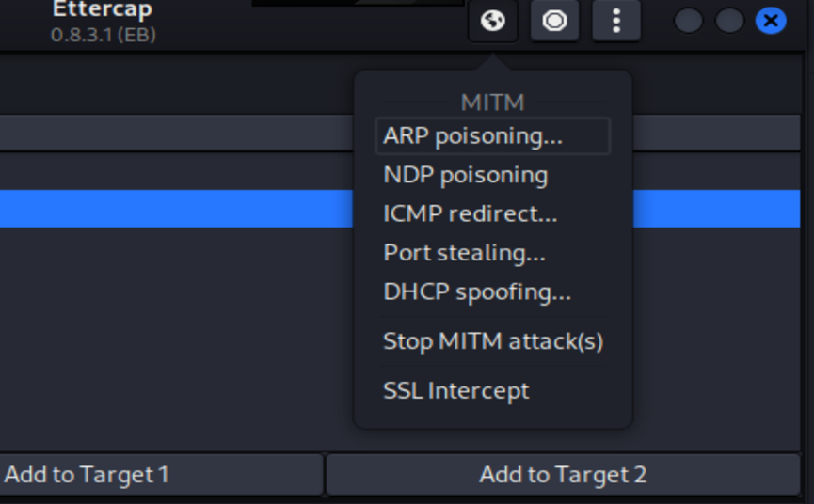Close Ettercap with the blue X button
814x504 pixels.
pos(771,21)
